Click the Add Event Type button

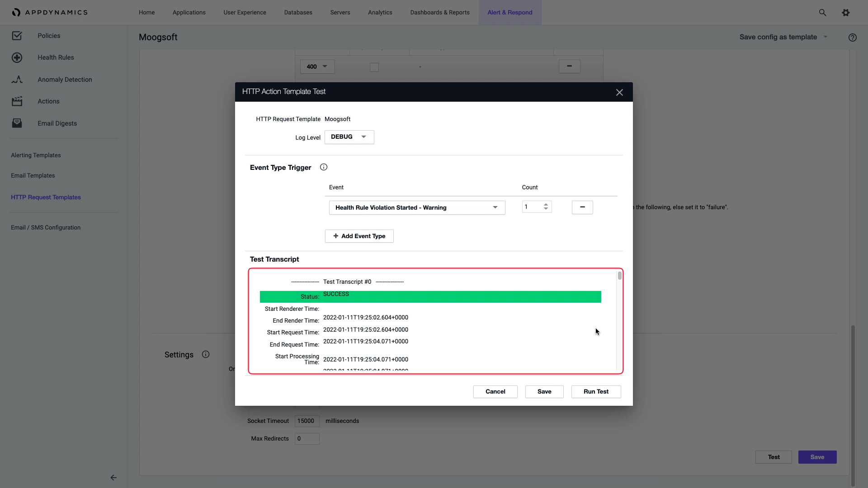point(359,236)
